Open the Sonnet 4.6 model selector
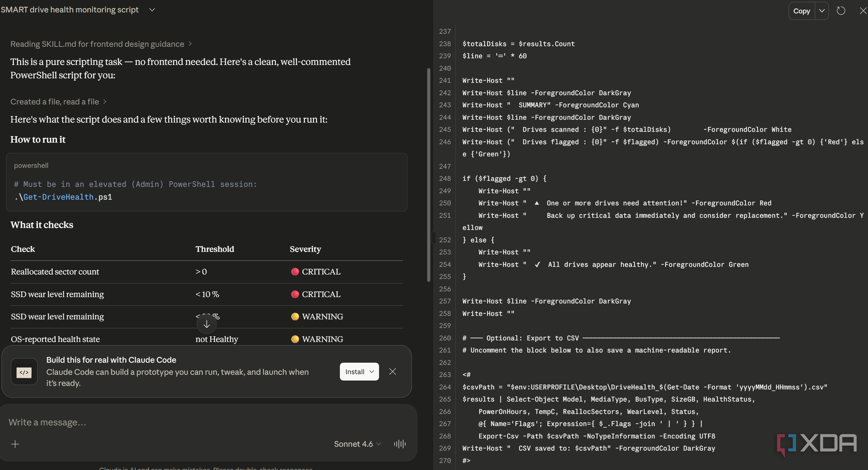 (x=357, y=444)
